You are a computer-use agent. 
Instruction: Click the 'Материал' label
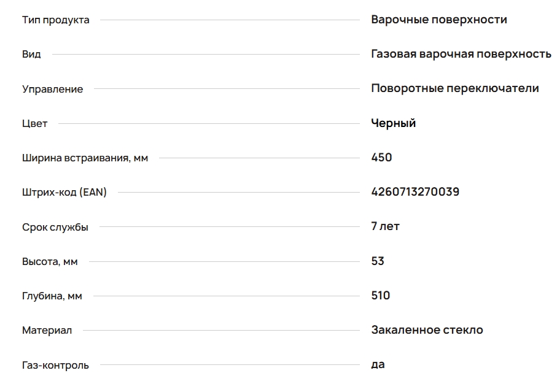click(x=47, y=331)
